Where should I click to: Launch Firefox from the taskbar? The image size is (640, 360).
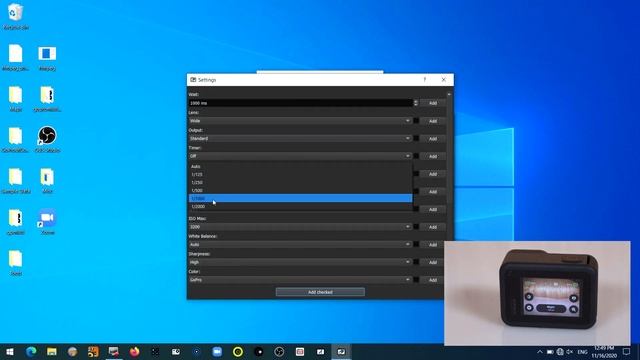[x=134, y=351]
